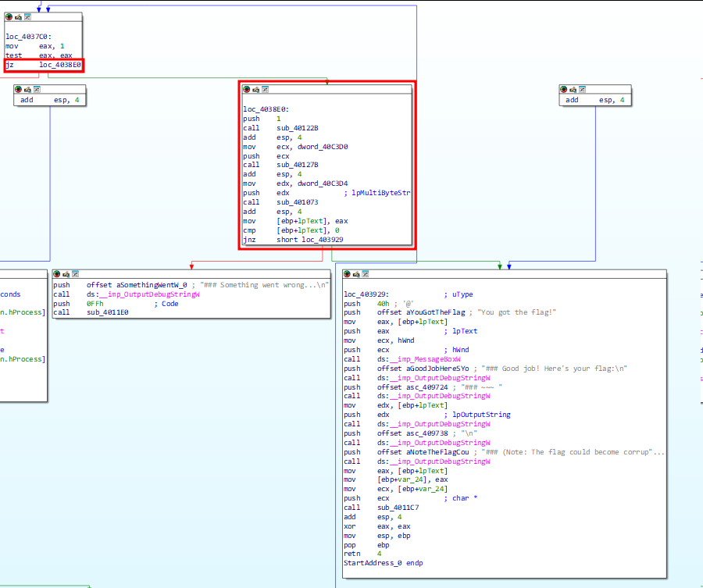Click the 'retn 4' instruction

[362, 554]
